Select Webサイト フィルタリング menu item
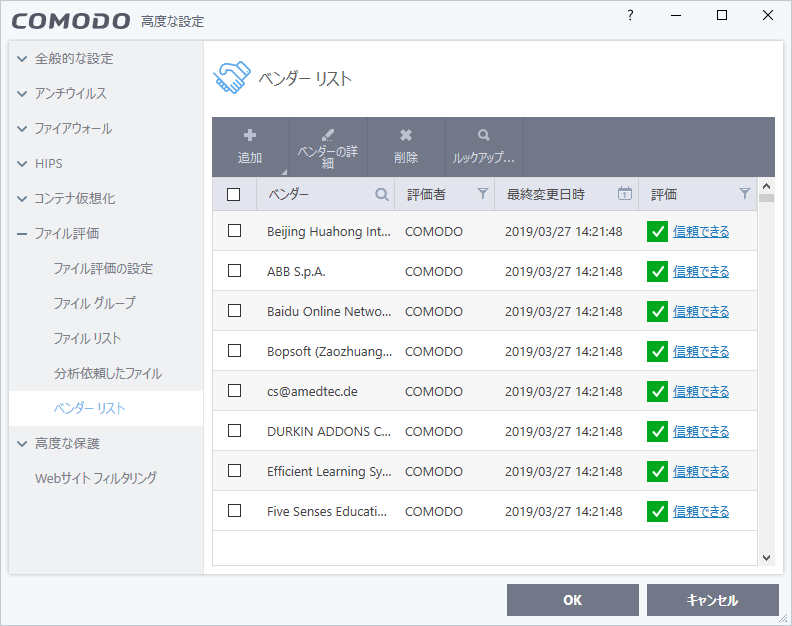Screen dimensions: 792x626 coord(96,478)
